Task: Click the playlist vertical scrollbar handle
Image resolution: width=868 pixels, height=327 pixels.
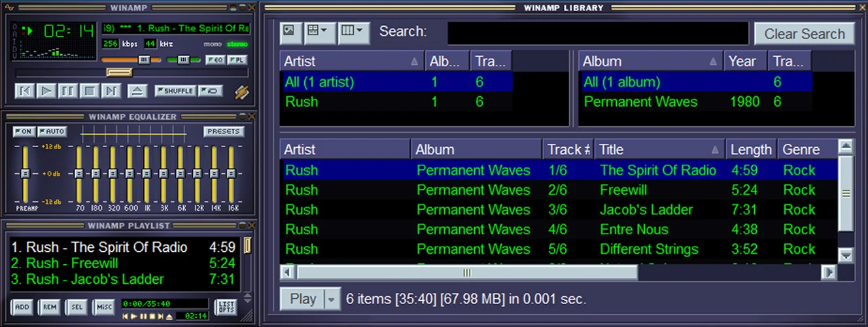Action: pos(247,245)
